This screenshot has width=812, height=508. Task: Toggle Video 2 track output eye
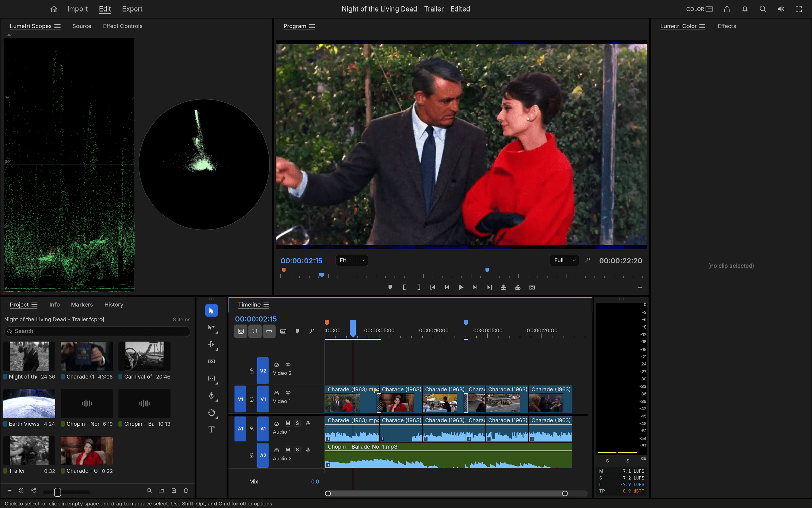288,364
